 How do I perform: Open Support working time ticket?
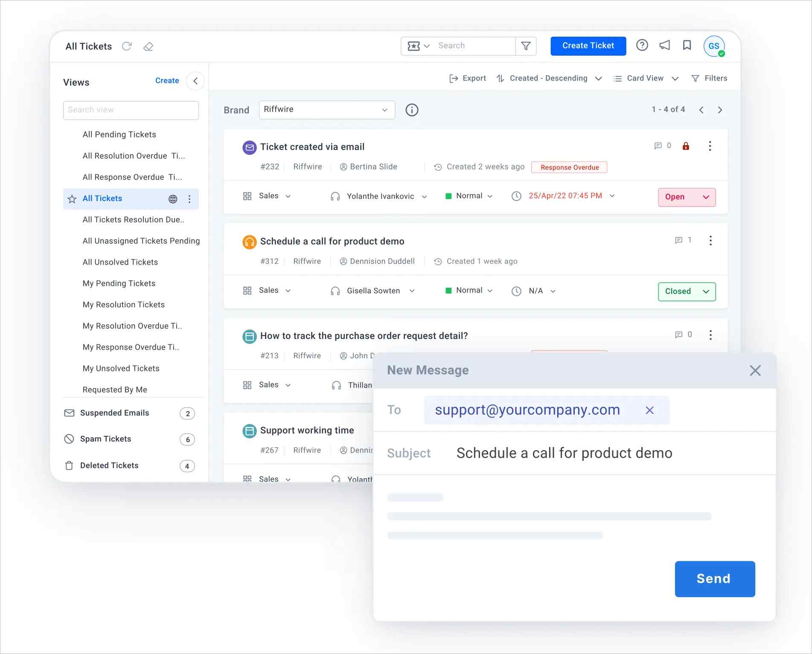pyautogui.click(x=307, y=430)
